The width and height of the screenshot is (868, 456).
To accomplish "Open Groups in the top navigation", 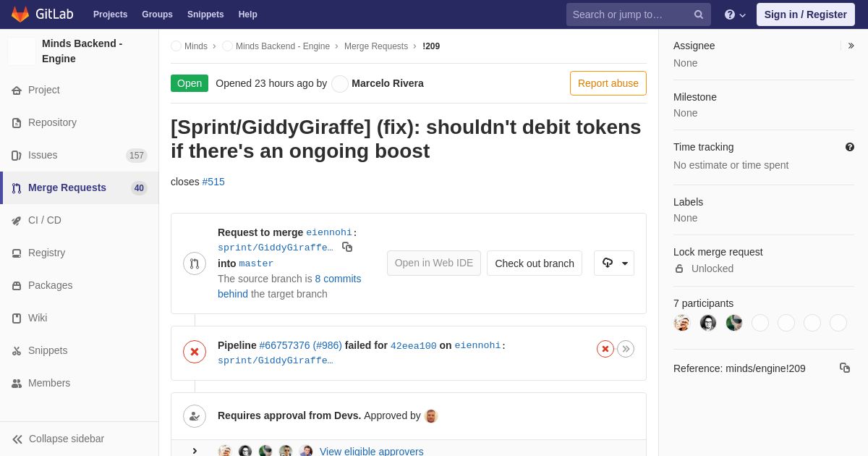I will (157, 14).
